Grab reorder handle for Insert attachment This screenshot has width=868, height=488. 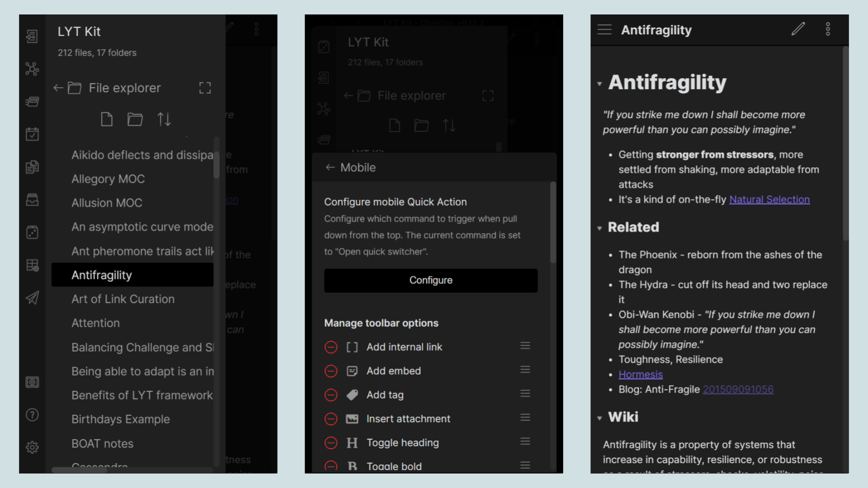click(525, 418)
